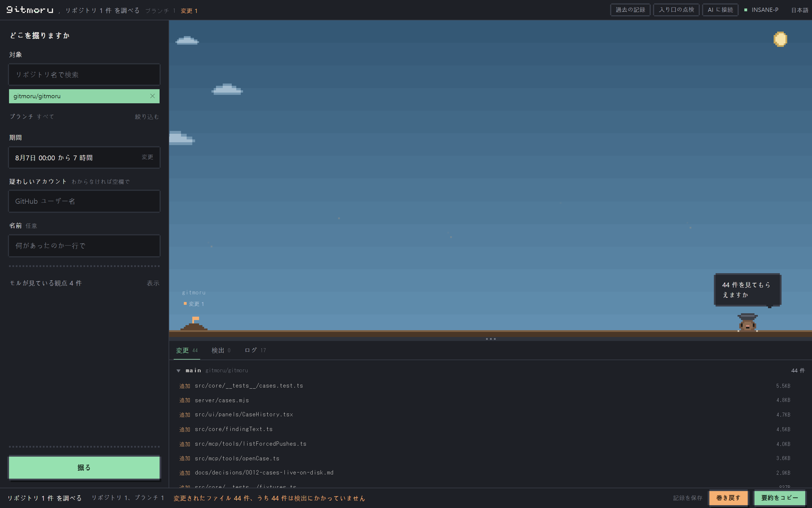Click the AI に接続 button
This screenshot has width=812, height=508.
[x=720, y=10]
